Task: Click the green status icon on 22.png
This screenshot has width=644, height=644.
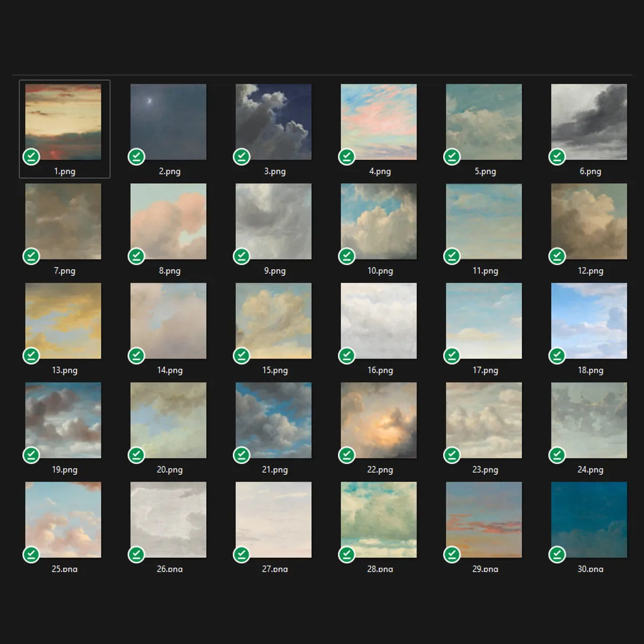Action: click(347, 455)
